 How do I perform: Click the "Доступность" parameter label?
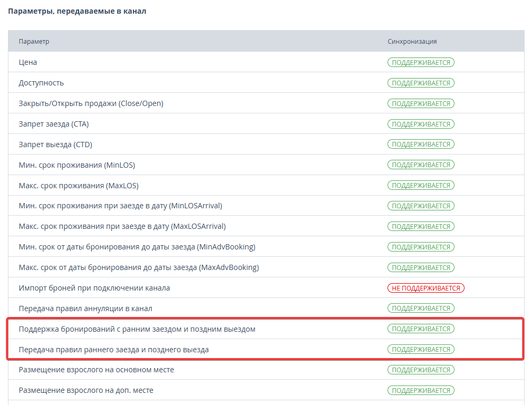41,83
